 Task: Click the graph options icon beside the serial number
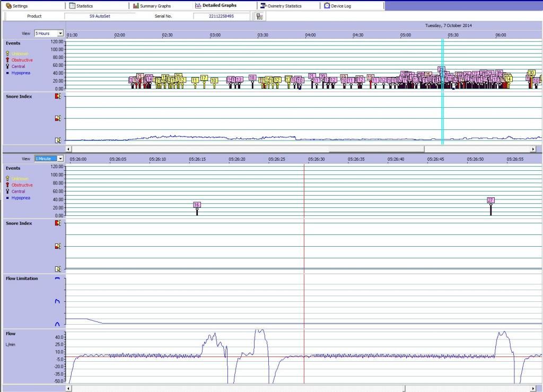[259, 16]
